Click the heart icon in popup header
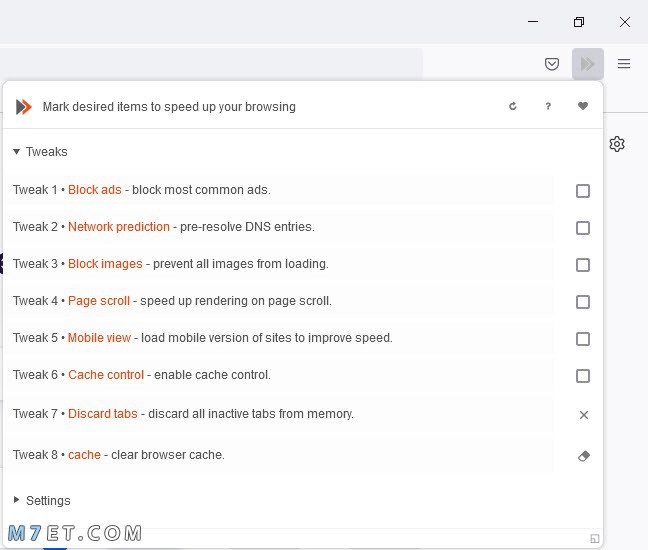The width and height of the screenshot is (648, 550). (583, 106)
